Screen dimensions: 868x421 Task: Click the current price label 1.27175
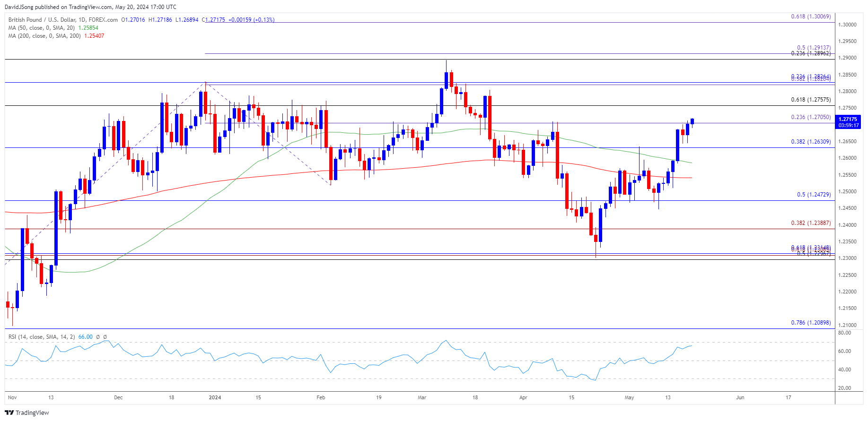coord(848,120)
